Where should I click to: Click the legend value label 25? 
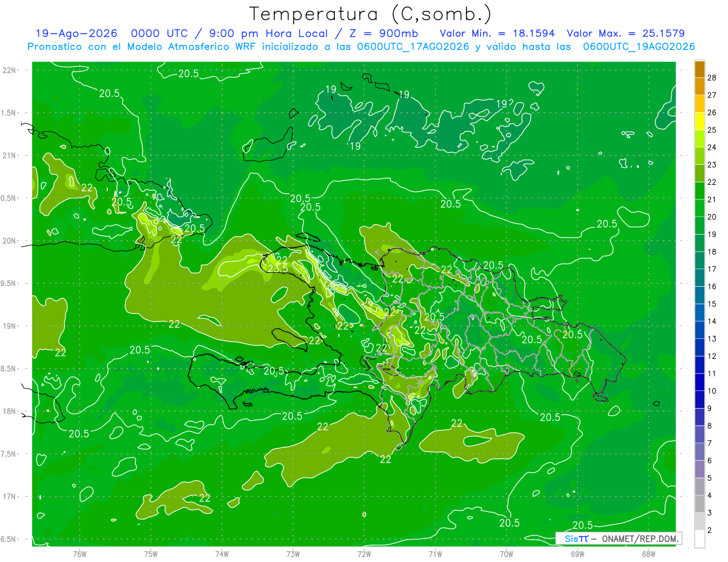(x=712, y=130)
